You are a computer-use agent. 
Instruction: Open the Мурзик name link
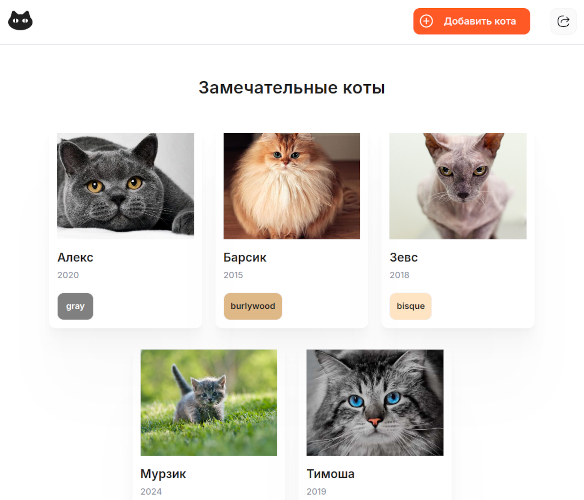163,474
